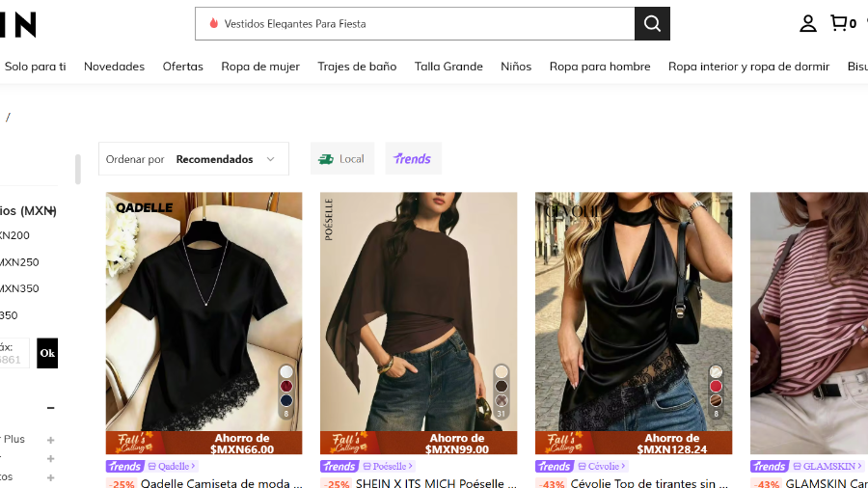The width and height of the screenshot is (868, 488).
Task: Click the Trends badge under GLAMSKIN shirt
Action: coord(770,467)
